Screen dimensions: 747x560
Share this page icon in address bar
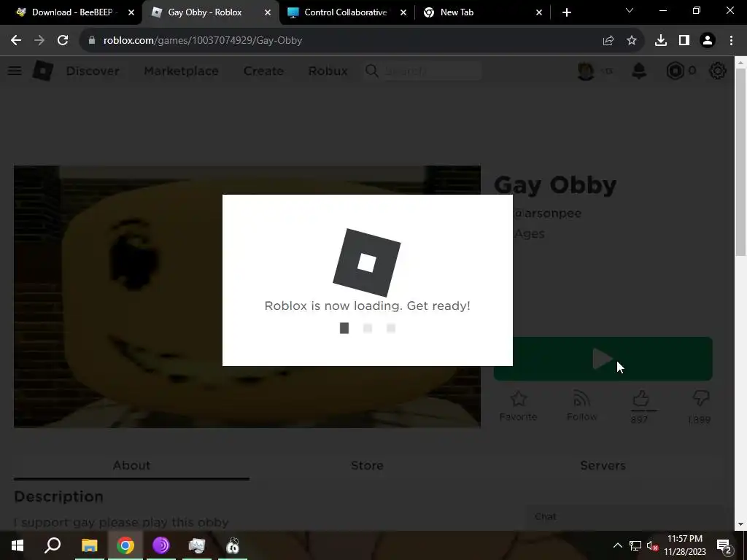coord(608,41)
